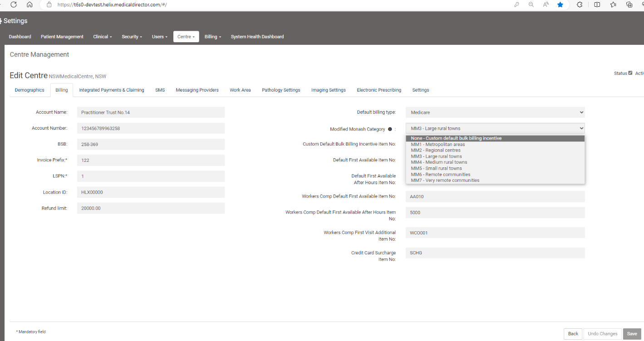Select None - Custom default bulk billing incentive
The image size is (644, 341).
(495, 138)
